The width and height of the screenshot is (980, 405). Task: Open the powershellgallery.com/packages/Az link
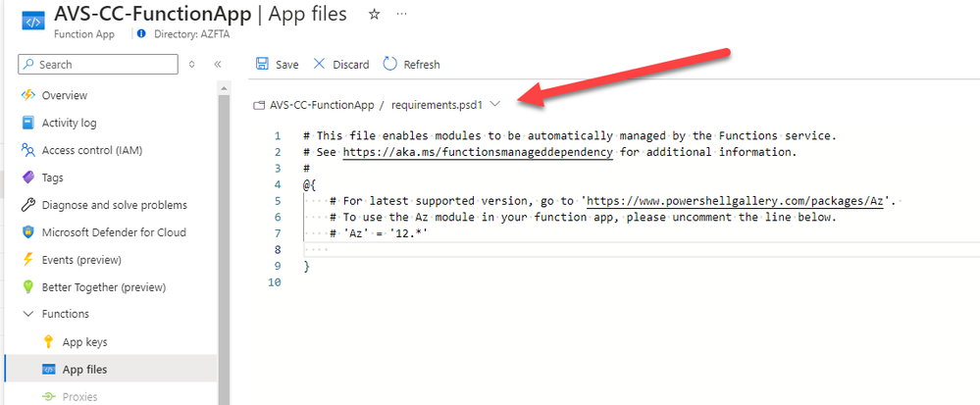tap(735, 201)
